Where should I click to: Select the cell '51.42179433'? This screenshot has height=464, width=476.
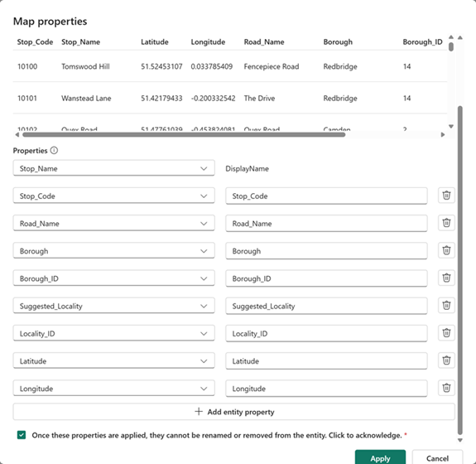(x=161, y=98)
